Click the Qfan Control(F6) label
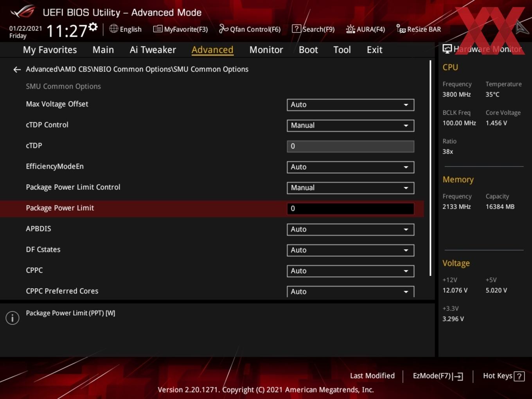This screenshot has width=532, height=399. pyautogui.click(x=255, y=29)
